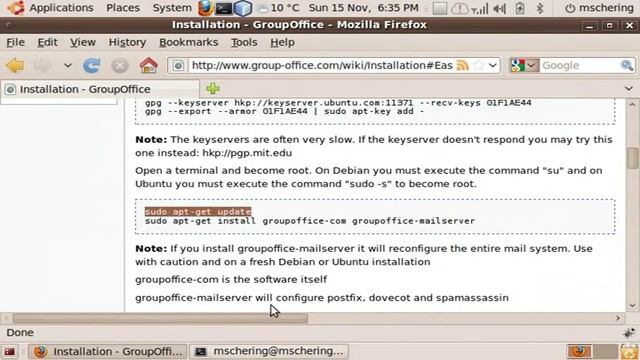Click the warning notification icon in the panel
Viewport: 640px width, 360px height.
coord(460,8)
